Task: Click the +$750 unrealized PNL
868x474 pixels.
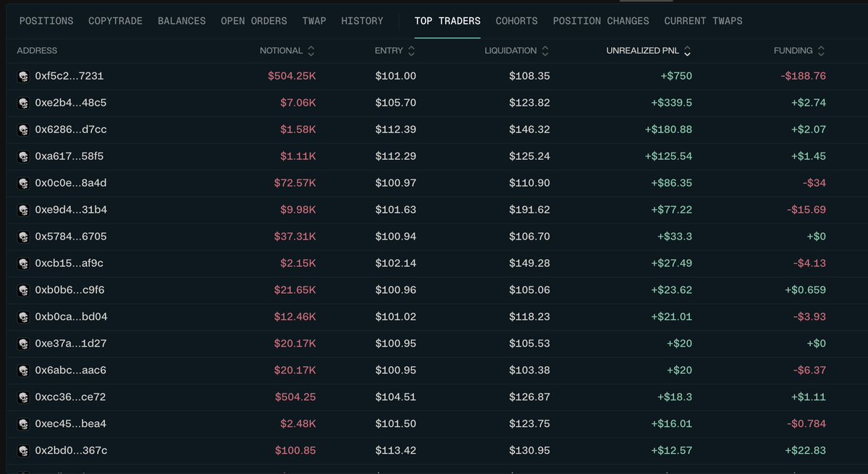Action: tap(676, 76)
